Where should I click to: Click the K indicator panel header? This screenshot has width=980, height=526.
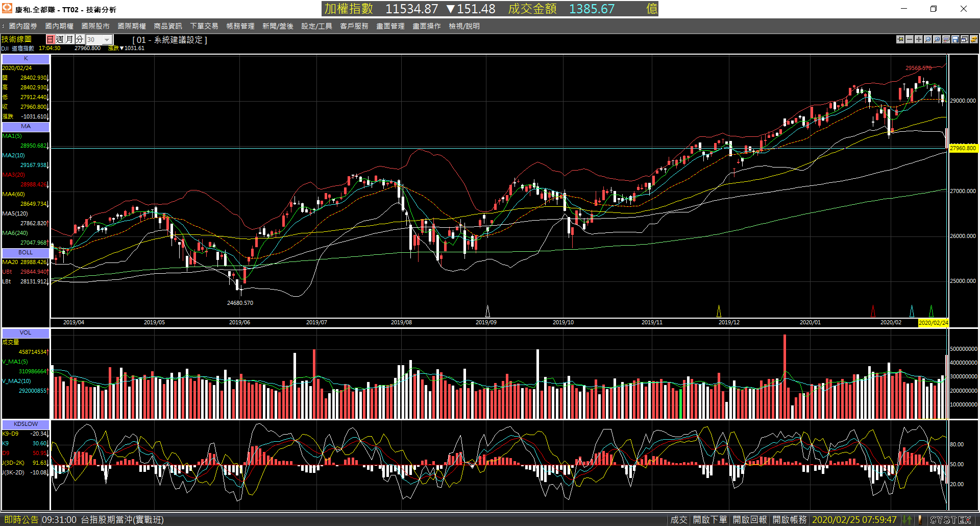[26, 59]
